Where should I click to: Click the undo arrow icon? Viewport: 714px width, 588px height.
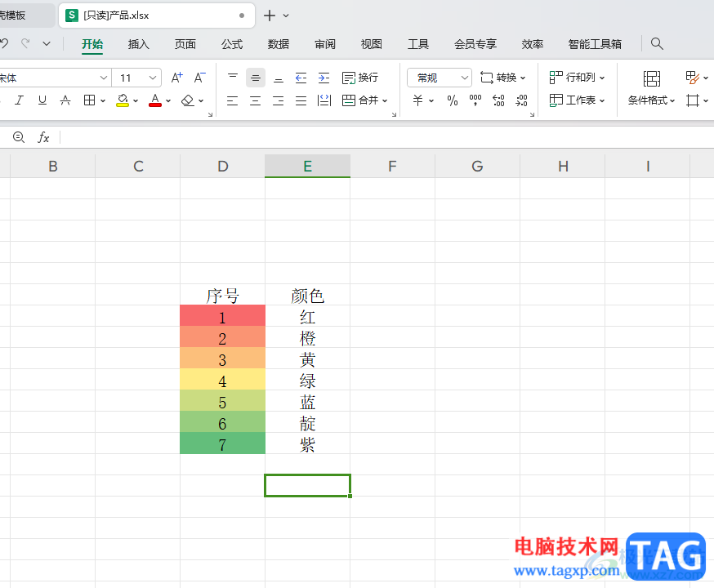click(3, 43)
